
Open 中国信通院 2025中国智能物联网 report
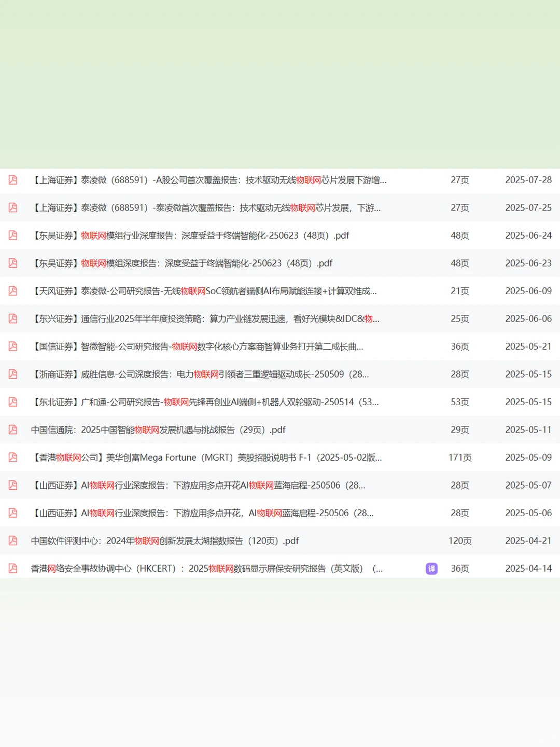158,430
